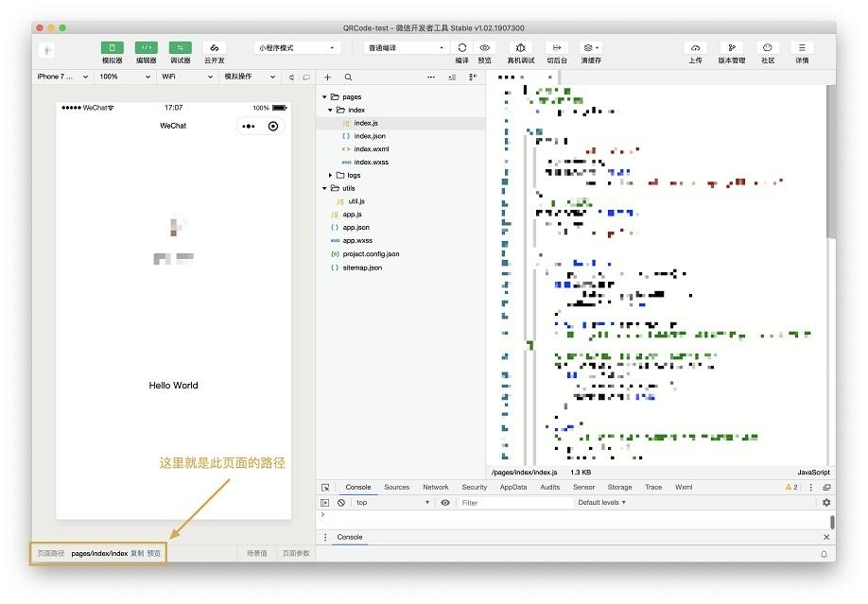Viewport: 868px width, 604px height.
Task: Switch to the AppData tab
Action: coord(512,488)
